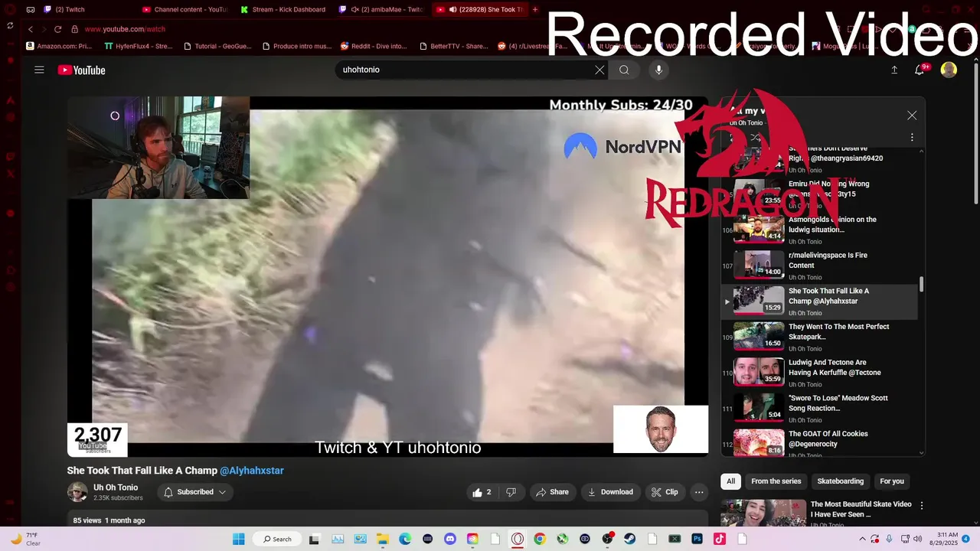Open Task View from the taskbar
Image resolution: width=980 pixels, height=551 pixels.
click(x=314, y=539)
